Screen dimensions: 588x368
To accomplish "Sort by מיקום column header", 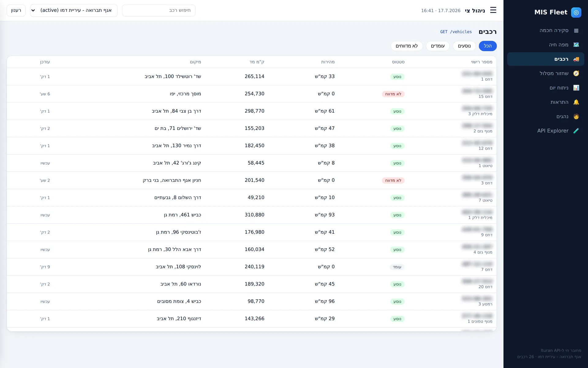I will tap(195, 62).
